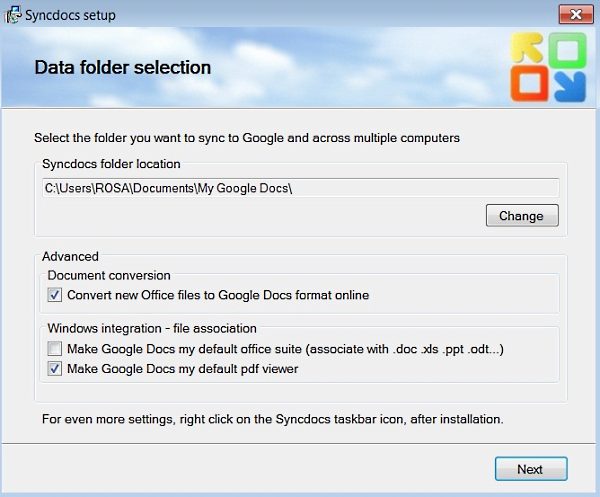
Task: Click the Syncdocs folder path field
Action: click(300, 188)
